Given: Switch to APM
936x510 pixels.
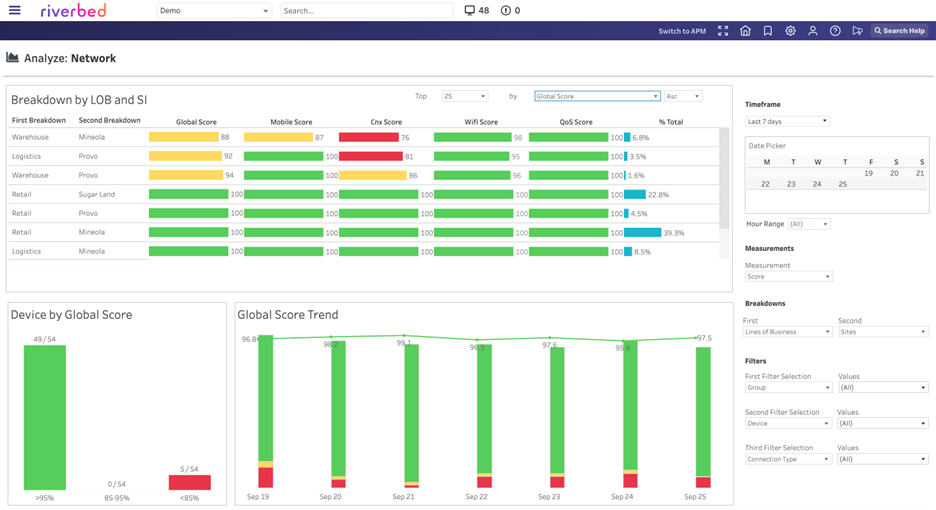Looking at the screenshot, I should click(x=681, y=31).
